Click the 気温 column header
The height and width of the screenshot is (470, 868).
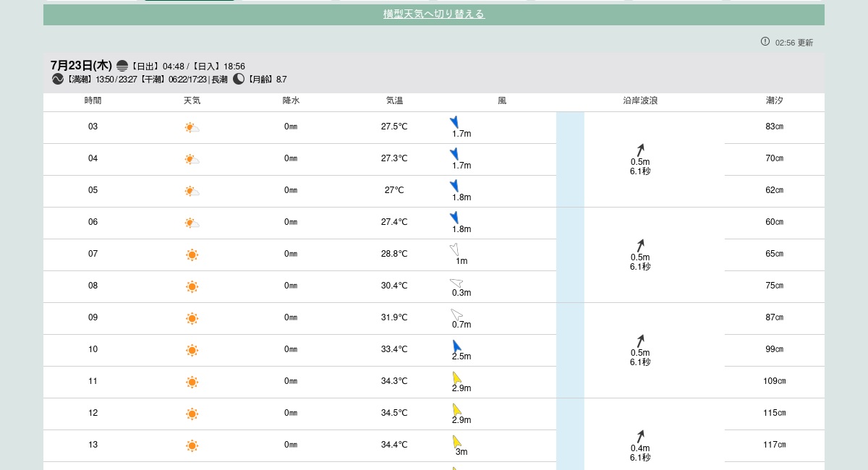[394, 101]
